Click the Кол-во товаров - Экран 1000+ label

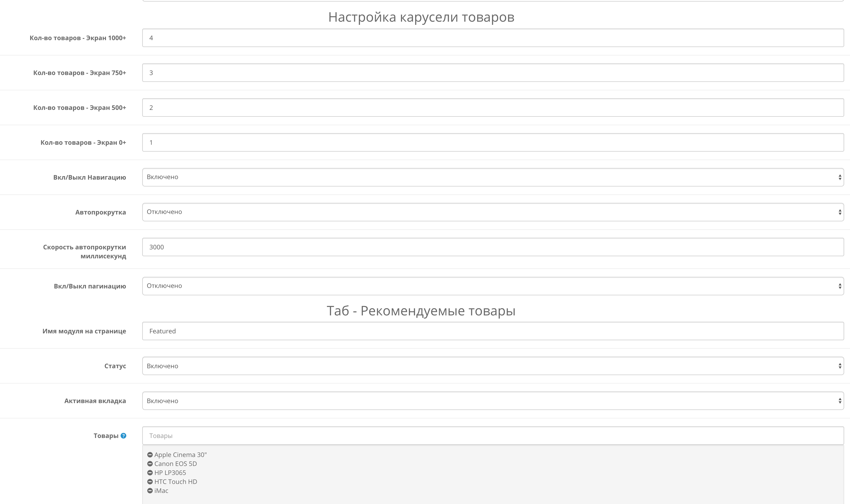point(78,38)
